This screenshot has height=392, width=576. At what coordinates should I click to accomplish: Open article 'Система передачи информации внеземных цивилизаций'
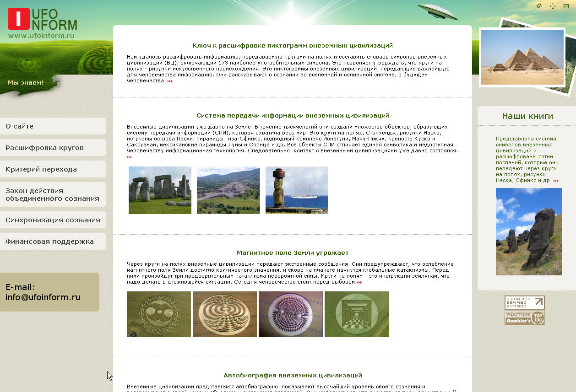tap(293, 115)
